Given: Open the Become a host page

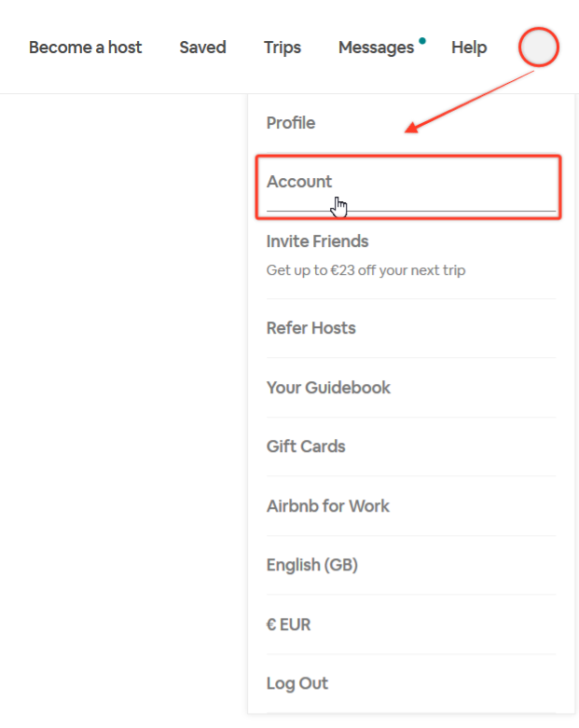Looking at the screenshot, I should point(85,48).
